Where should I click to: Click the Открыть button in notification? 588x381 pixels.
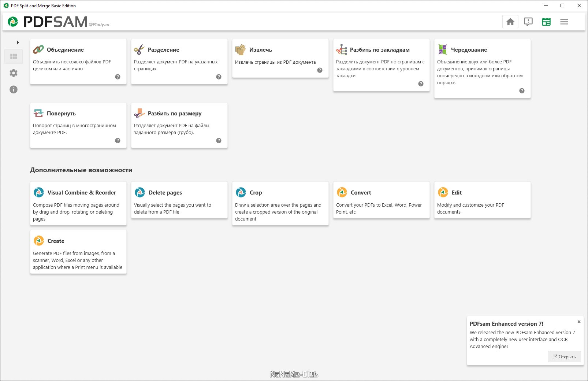564,356
